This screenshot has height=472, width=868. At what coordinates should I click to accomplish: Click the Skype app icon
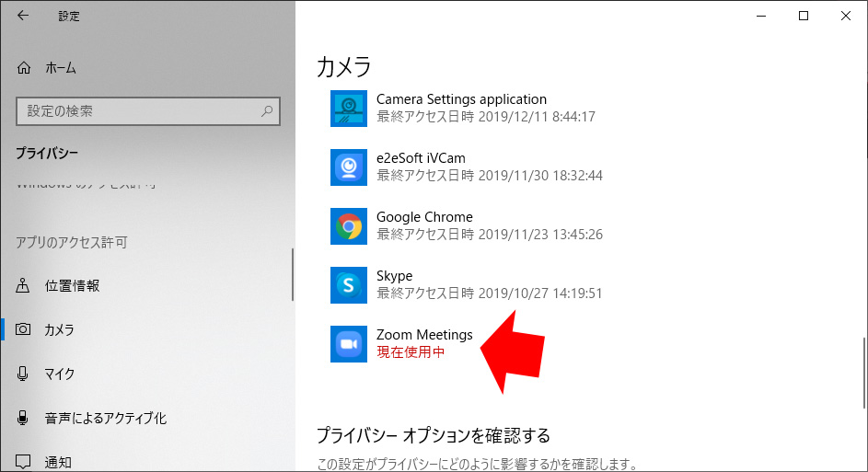click(349, 285)
